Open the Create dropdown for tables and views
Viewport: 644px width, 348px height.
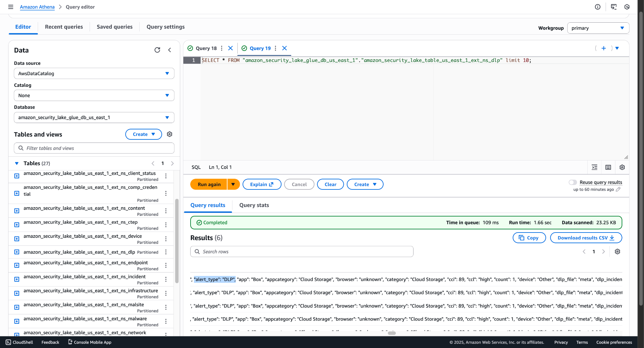point(143,134)
